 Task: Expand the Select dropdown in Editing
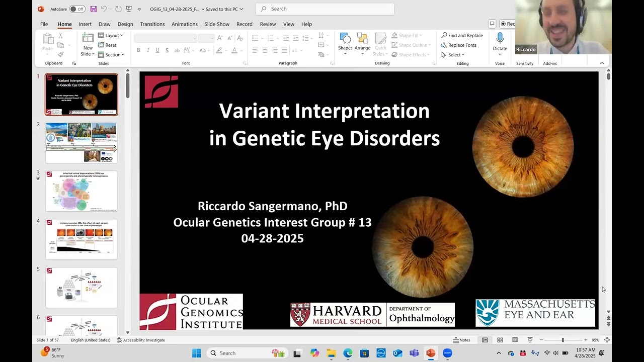pyautogui.click(x=453, y=55)
